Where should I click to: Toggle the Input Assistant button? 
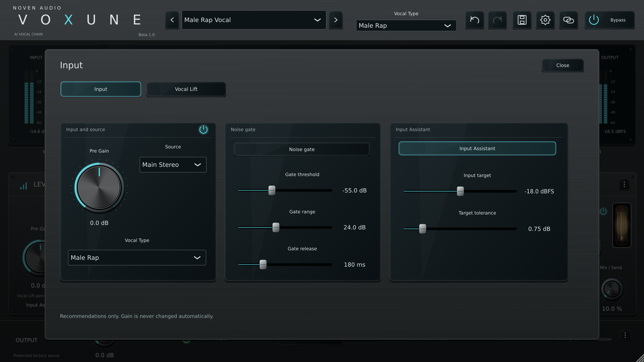click(477, 148)
